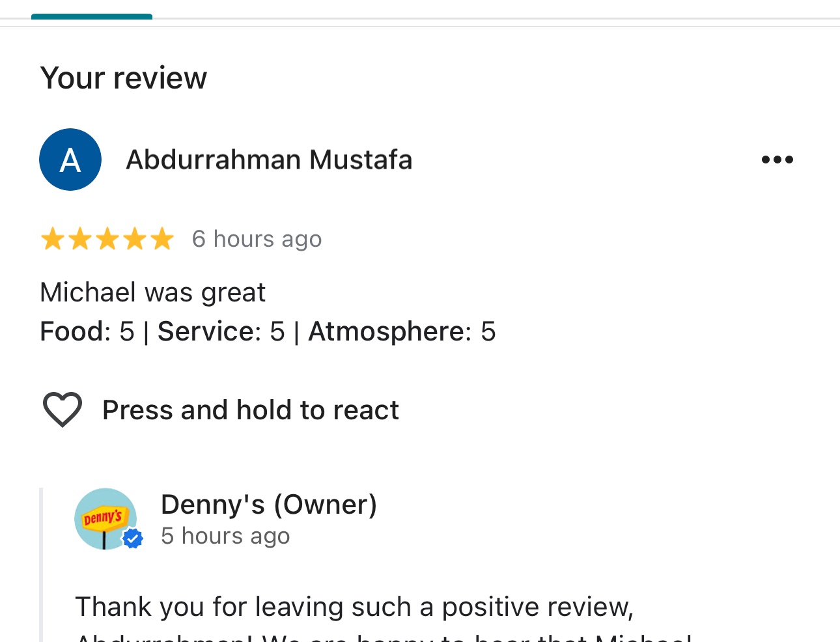This screenshot has width=840, height=642.
Task: Select the fourth gold rating star
Action: point(135,239)
